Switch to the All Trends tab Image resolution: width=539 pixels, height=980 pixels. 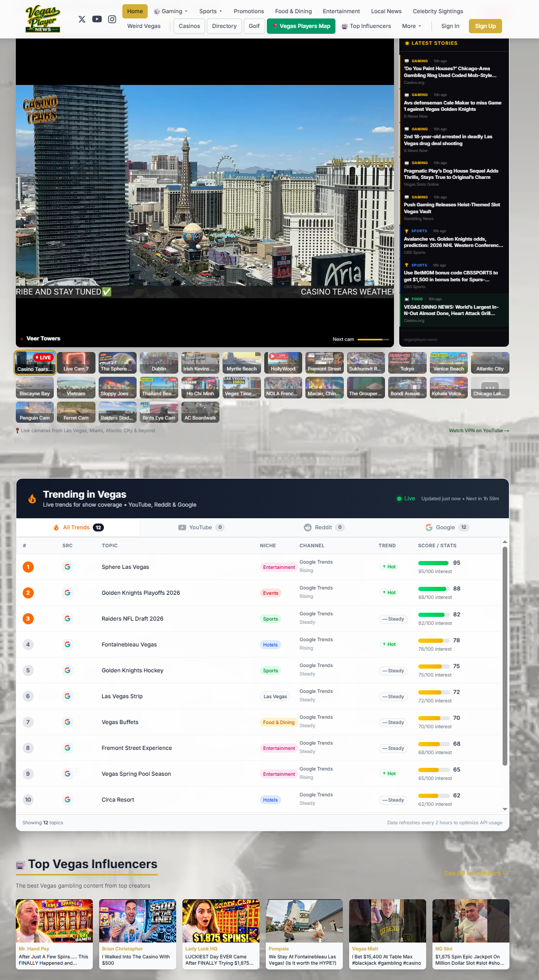pos(79,527)
